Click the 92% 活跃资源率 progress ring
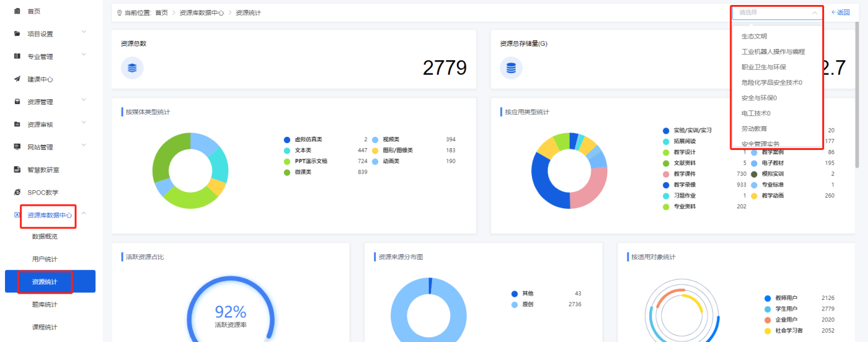Image resolution: width=868 pixels, height=342 pixels. (x=231, y=309)
